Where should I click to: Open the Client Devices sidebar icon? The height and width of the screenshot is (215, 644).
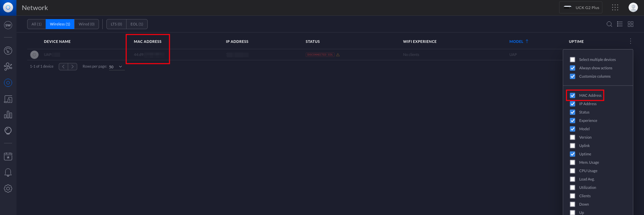point(8,99)
